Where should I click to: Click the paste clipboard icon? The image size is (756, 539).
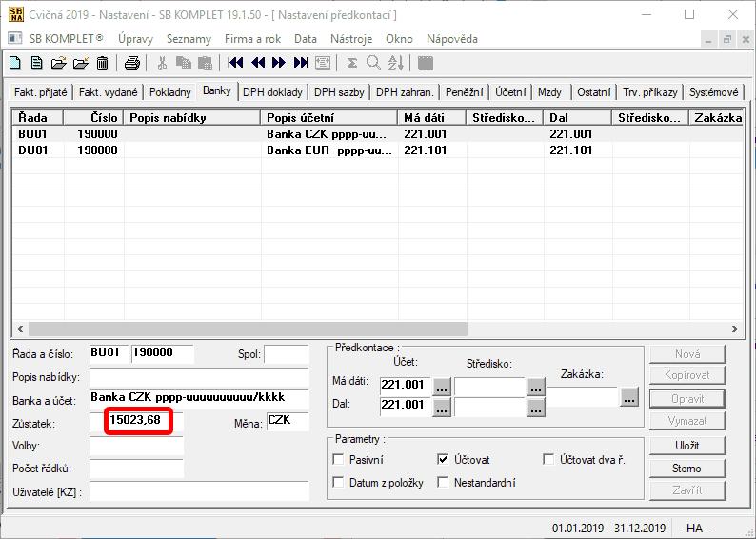[x=205, y=63]
